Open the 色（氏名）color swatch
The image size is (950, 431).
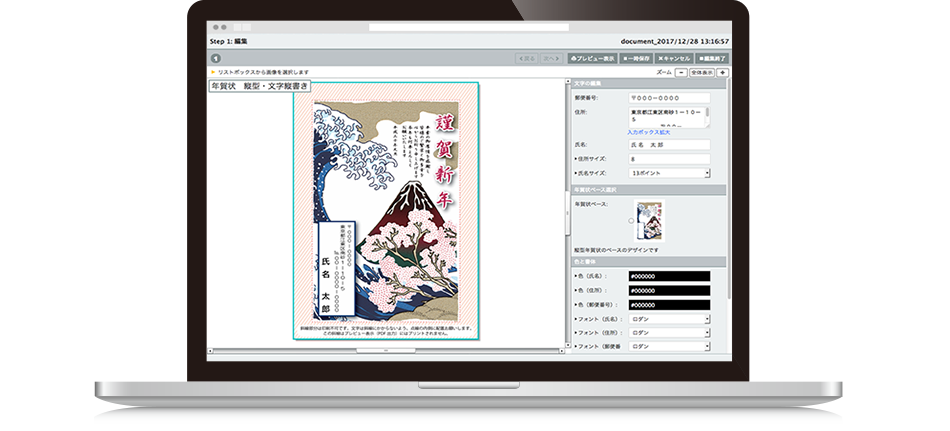tap(669, 276)
